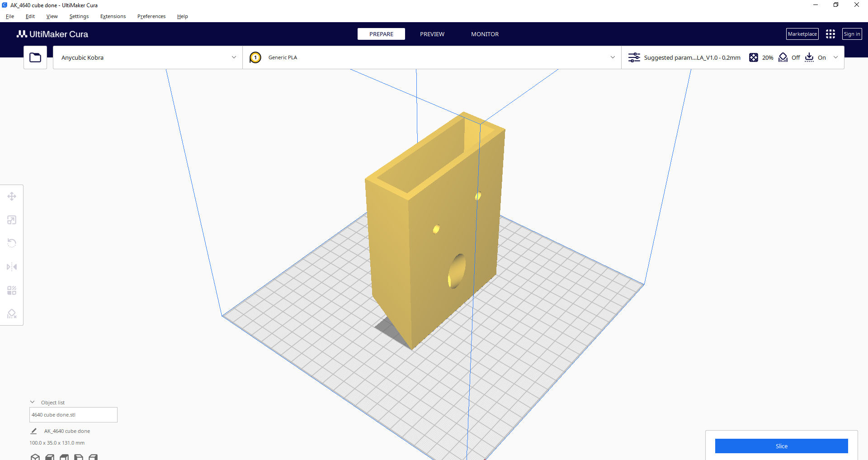Switch camera to top view icon
Screen dimensions: 868x460
point(64,457)
